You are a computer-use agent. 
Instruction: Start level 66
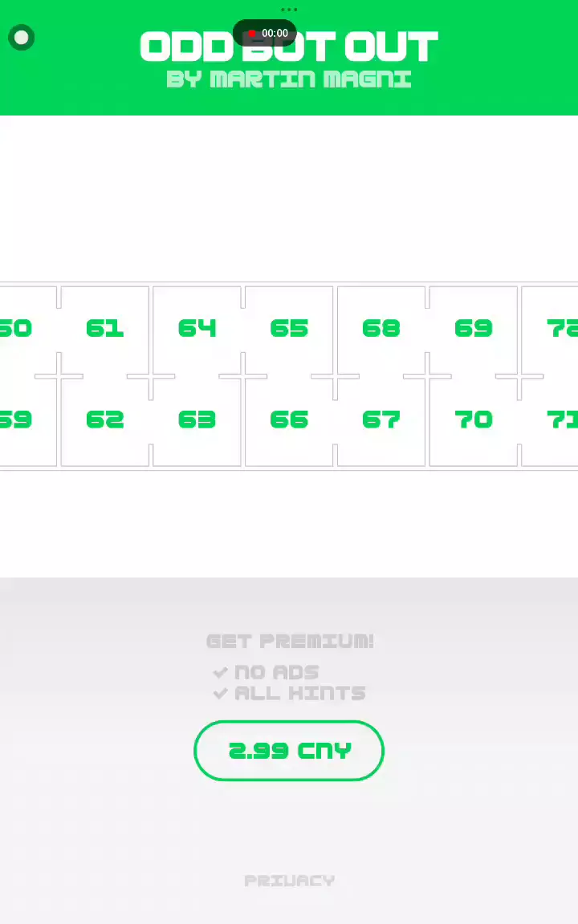pyautogui.click(x=289, y=419)
